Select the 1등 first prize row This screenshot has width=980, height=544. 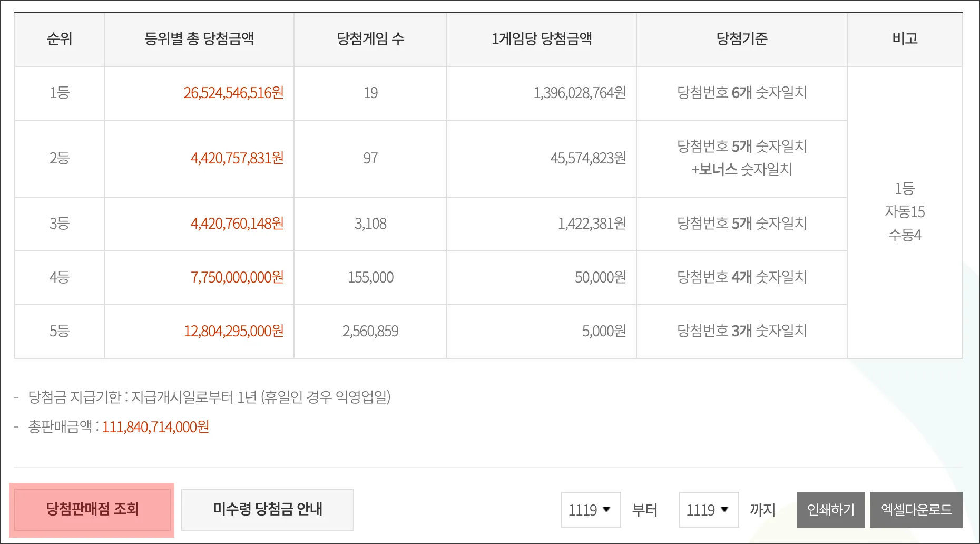pyautogui.click(x=59, y=93)
